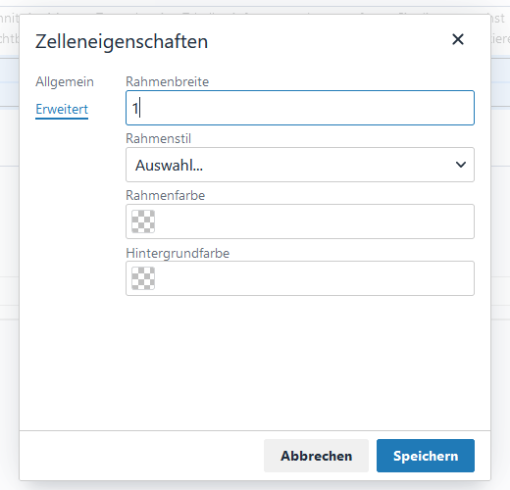Screen dimensions: 510x490
Task: Click inside the Hintergrundfarbe text field
Action: (313, 278)
